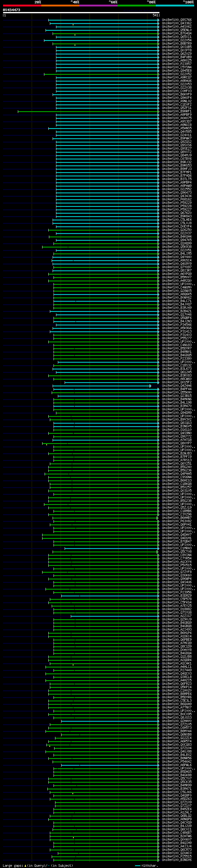
Task: Select the UniRef100_Q16110 label
Action: 177,430
